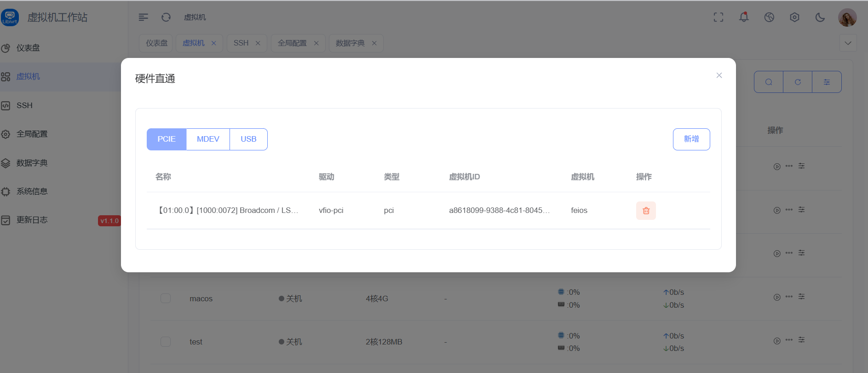The width and height of the screenshot is (868, 373).
Task: Click the 新增 button
Action: click(x=691, y=139)
